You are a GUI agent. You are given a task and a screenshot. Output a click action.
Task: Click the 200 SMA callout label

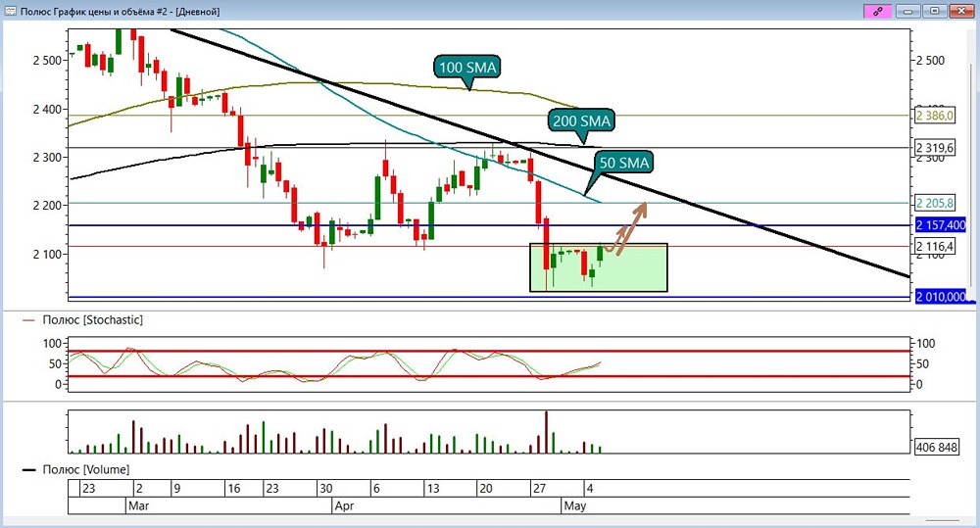[x=581, y=120]
